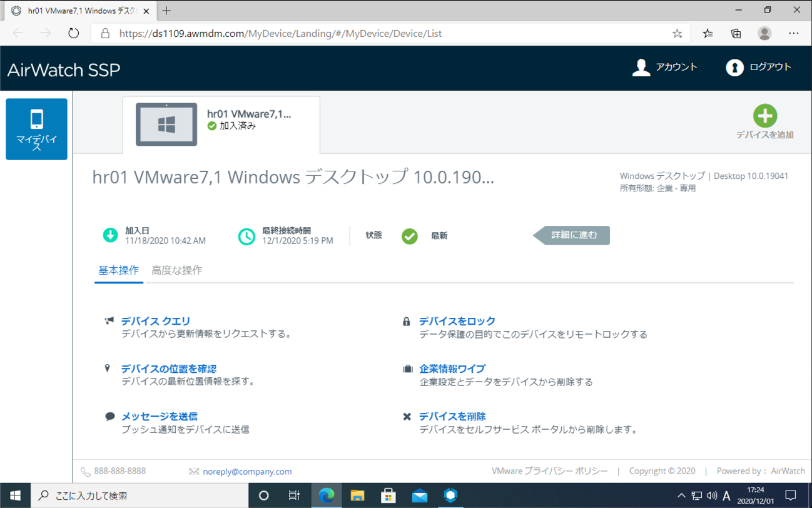Open browser settings ellipsis menu
The image size is (812, 508).
793,34
